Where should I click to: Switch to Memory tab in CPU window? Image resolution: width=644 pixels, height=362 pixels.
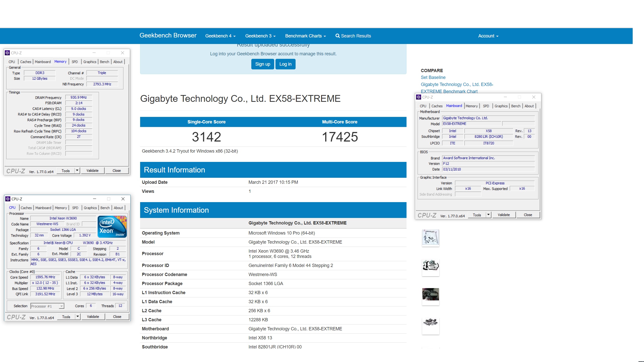tap(61, 208)
